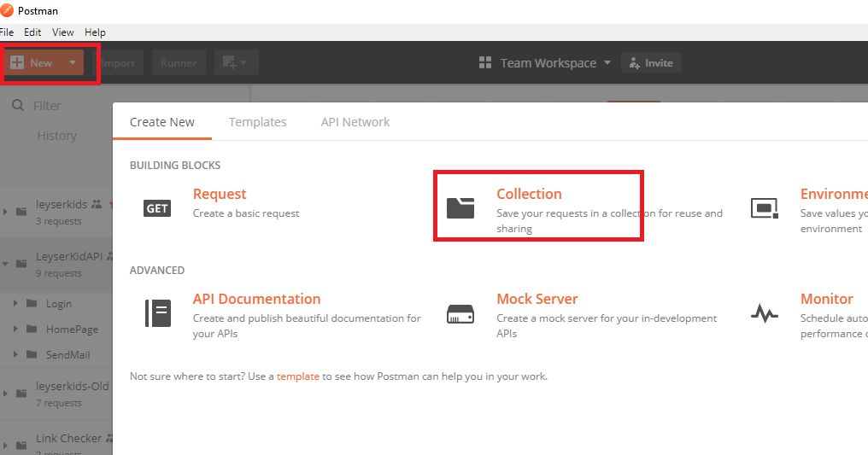Image resolution: width=868 pixels, height=455 pixels.
Task: Switch to the API Network tab
Action: [355, 121]
